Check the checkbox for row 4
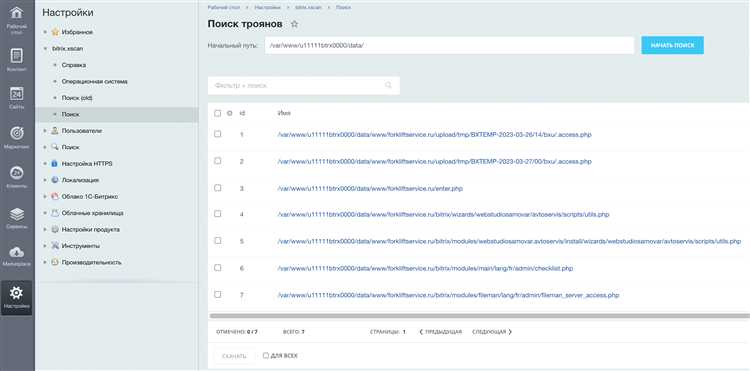The image size is (750, 371). [x=218, y=214]
